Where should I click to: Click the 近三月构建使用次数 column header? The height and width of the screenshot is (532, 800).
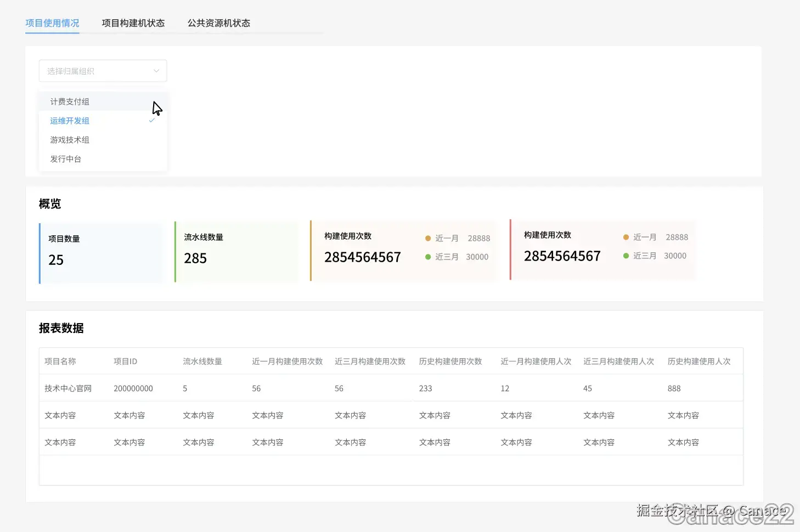[370, 361]
